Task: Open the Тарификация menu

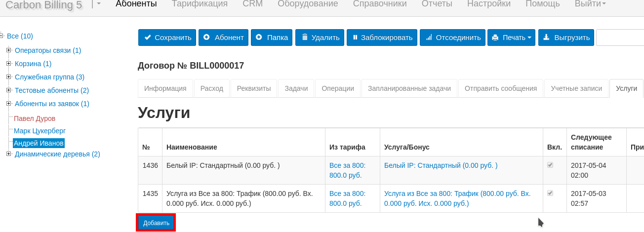Action: pos(200,4)
